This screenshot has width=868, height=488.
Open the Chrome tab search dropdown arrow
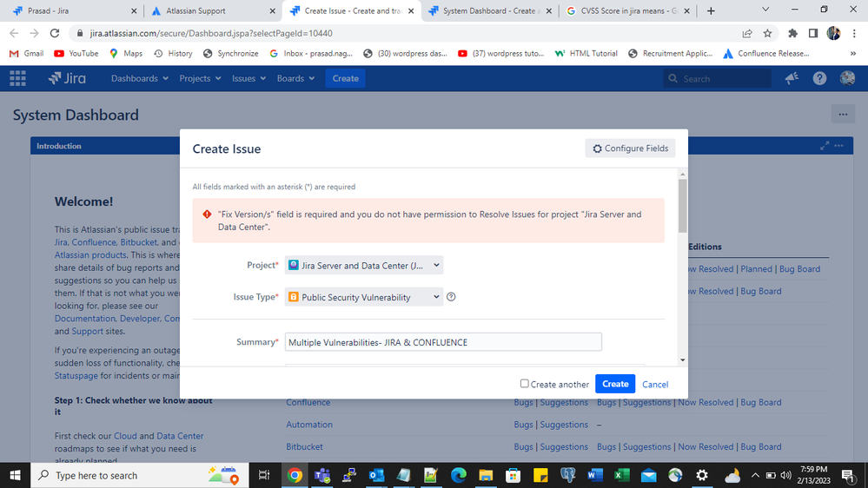tap(765, 10)
